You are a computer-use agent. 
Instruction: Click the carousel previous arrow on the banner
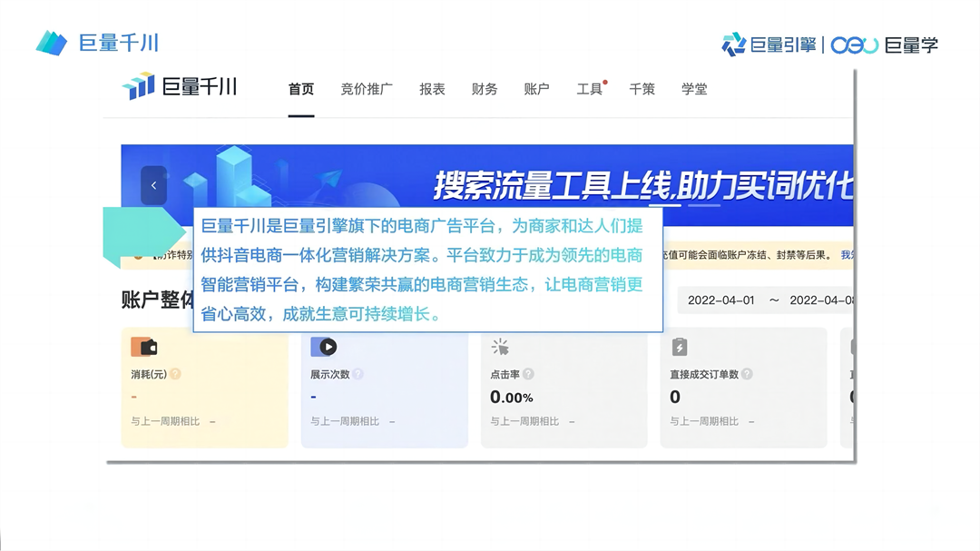tap(152, 184)
